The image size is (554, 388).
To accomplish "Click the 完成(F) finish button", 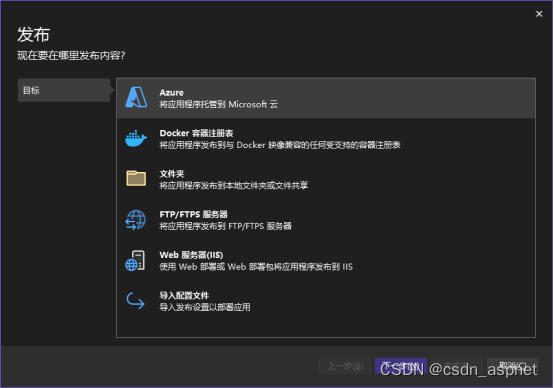I will point(457,366).
